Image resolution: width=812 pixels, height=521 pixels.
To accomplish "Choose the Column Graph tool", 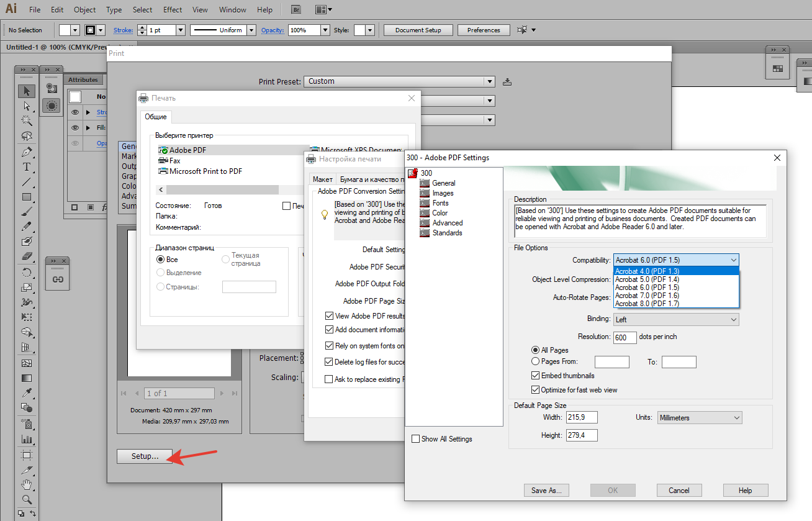I will [27, 439].
